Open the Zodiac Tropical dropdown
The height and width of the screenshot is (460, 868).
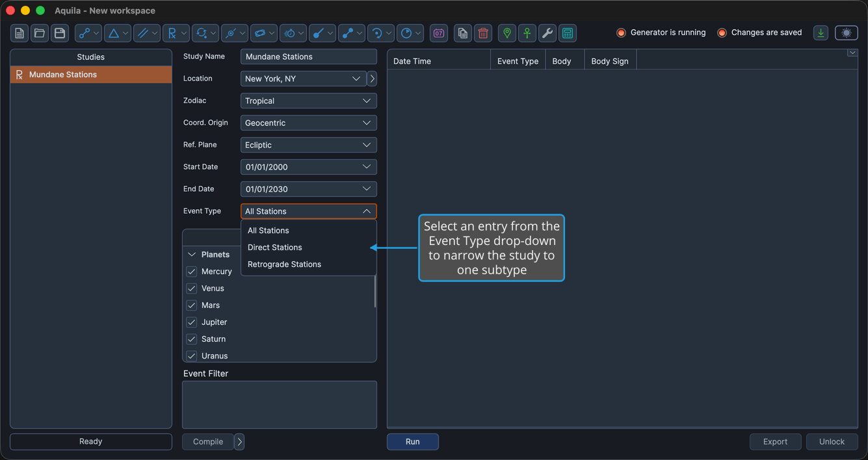pyautogui.click(x=309, y=101)
